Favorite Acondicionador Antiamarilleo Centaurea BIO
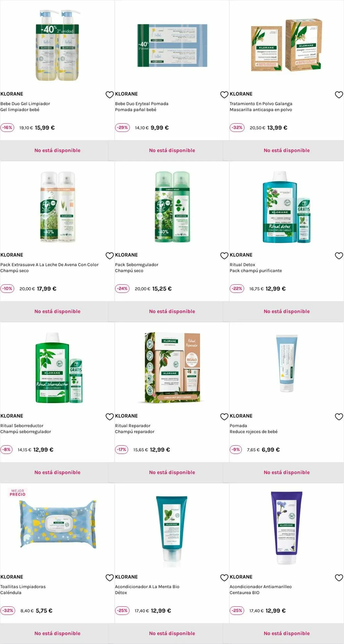This screenshot has height=644, width=344. click(x=339, y=578)
